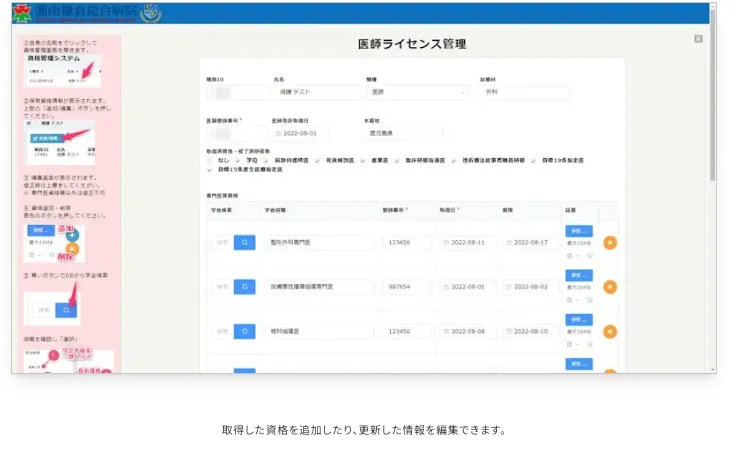The image size is (741, 458).
Task: Click file icon under 2022-08-10 row's 参照 button
Action: 569,345
